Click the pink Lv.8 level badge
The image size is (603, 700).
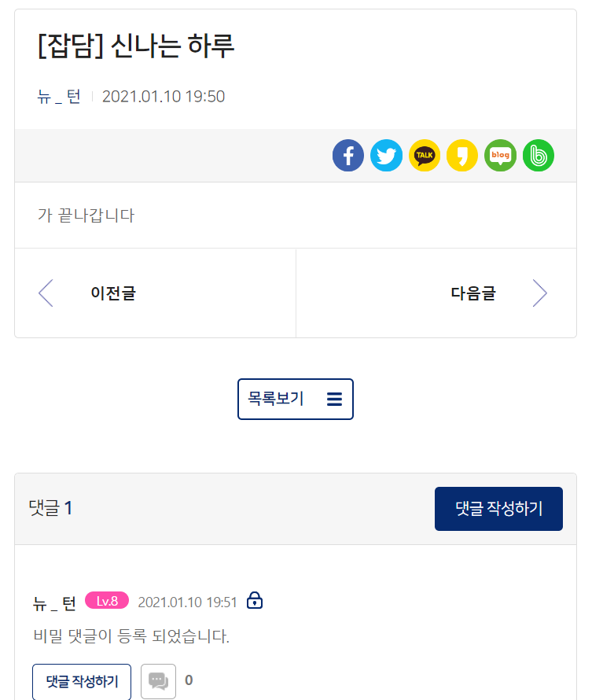click(x=107, y=601)
